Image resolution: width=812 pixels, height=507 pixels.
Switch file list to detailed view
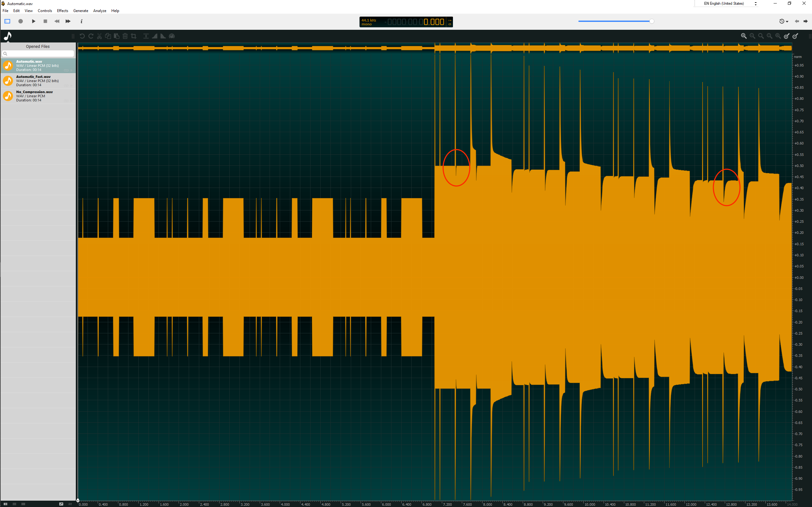tap(5, 504)
